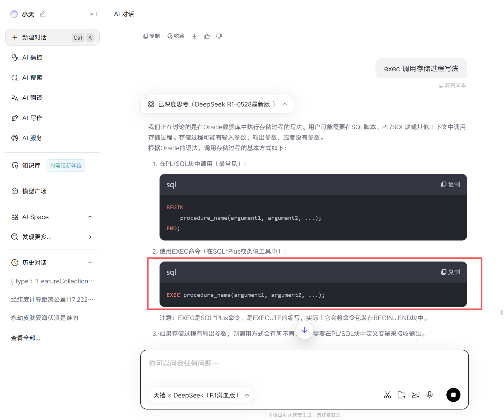Screen dimensions: 504x420
Task: Expand the 发现更多 entry
Action: (x=52, y=237)
